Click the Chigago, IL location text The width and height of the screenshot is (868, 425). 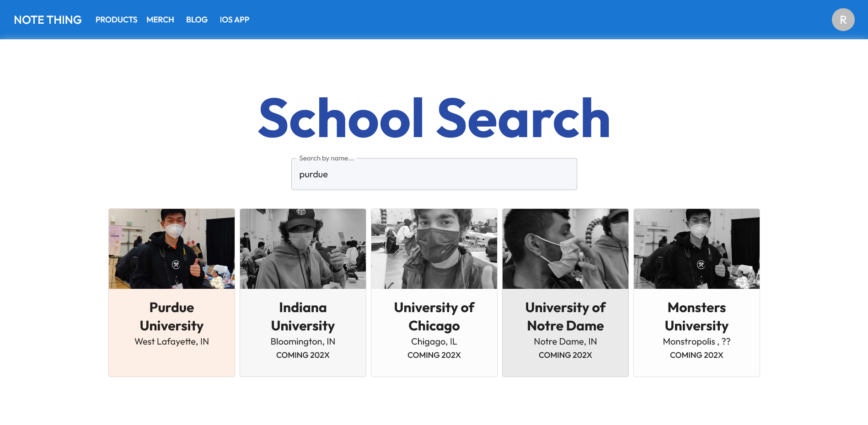click(434, 341)
